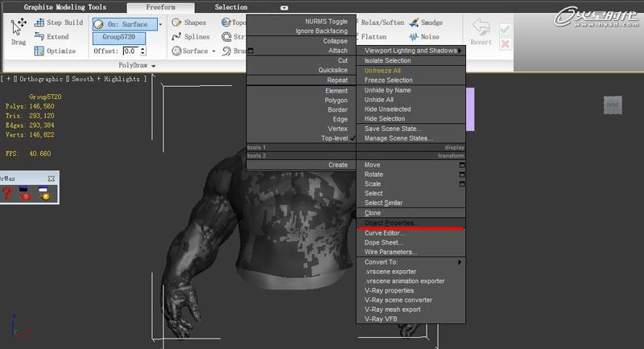Screen dimensions: 644x349
Task: Click NURMS Toggle entry
Action: coord(326,22)
